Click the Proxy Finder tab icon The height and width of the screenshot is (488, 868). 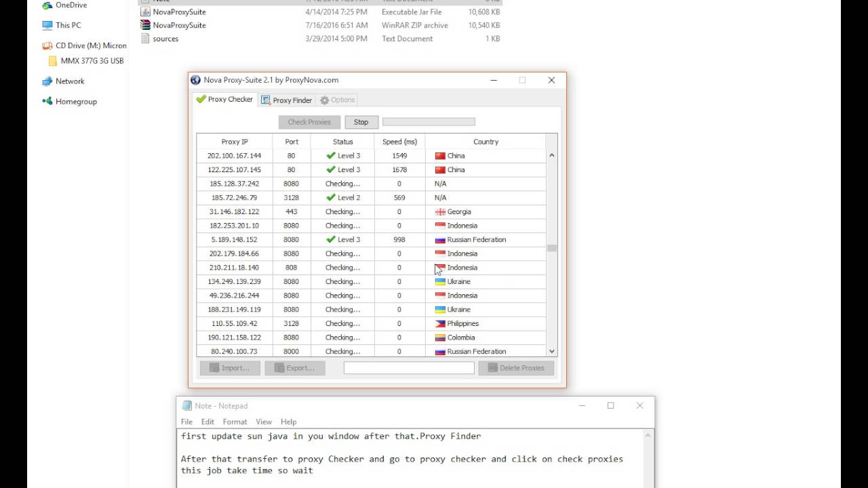[266, 100]
